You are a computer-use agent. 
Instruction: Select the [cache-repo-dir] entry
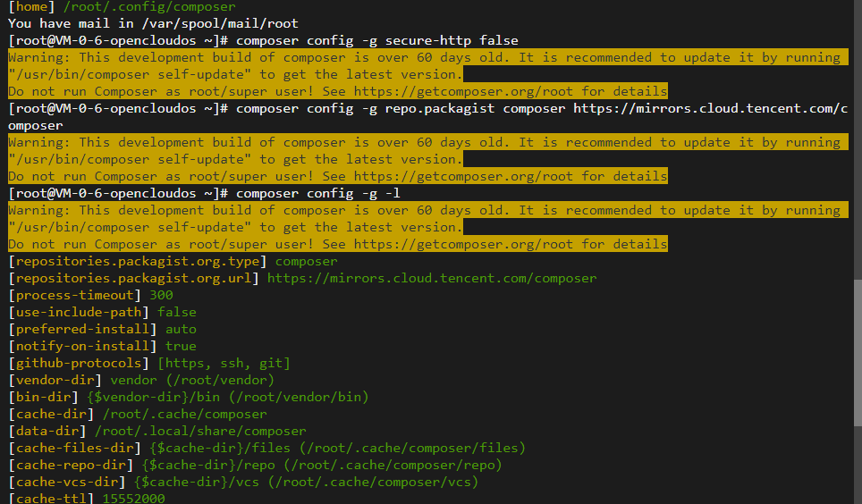point(71,465)
